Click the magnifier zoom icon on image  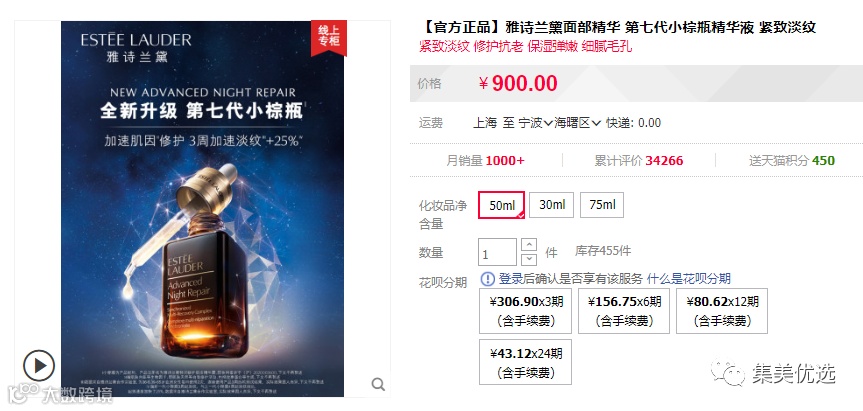point(378,384)
